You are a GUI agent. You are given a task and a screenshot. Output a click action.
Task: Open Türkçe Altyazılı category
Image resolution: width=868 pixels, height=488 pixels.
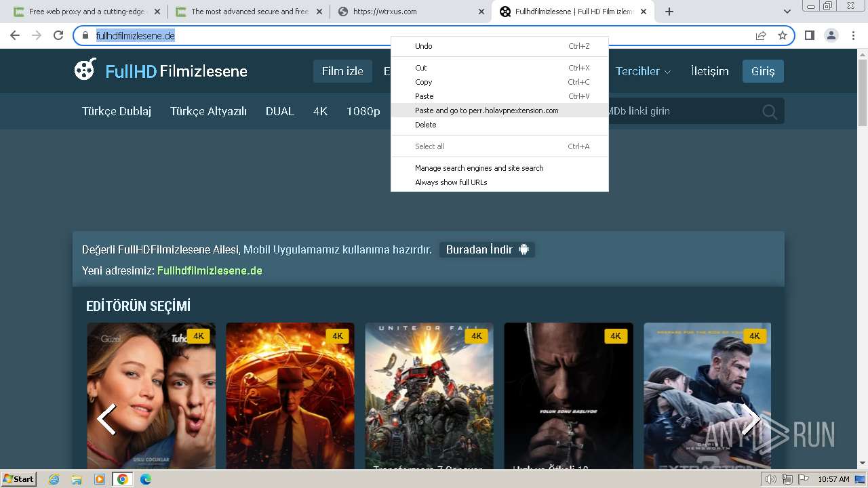pos(208,111)
